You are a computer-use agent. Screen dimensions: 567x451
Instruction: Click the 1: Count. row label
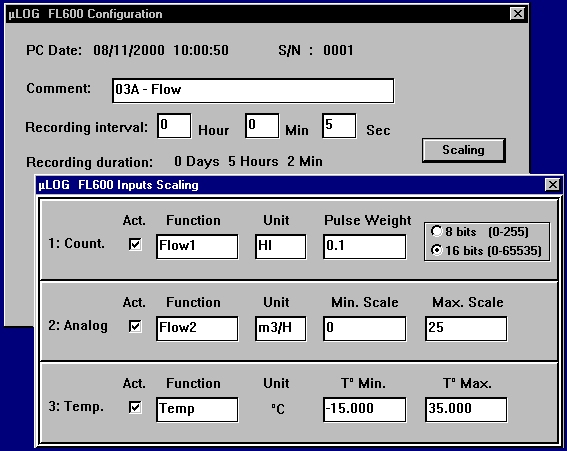coord(76,244)
